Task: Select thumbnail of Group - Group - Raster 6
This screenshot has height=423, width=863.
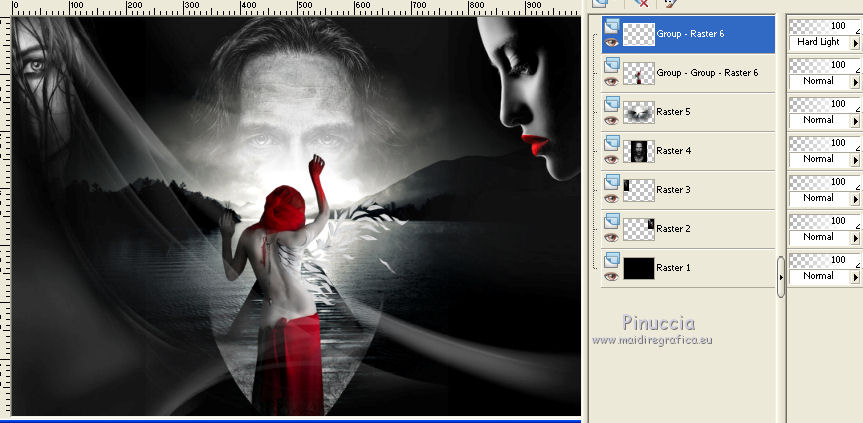Action: click(639, 73)
